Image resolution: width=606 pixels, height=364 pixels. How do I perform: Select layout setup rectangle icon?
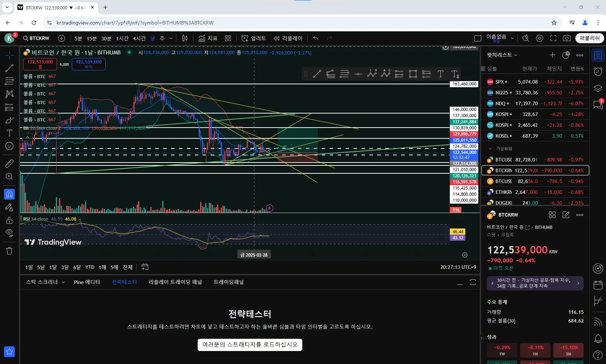(x=478, y=38)
